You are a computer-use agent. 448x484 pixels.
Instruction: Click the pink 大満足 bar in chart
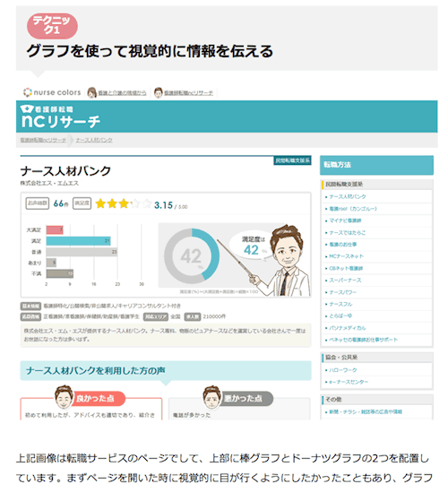click(55, 229)
